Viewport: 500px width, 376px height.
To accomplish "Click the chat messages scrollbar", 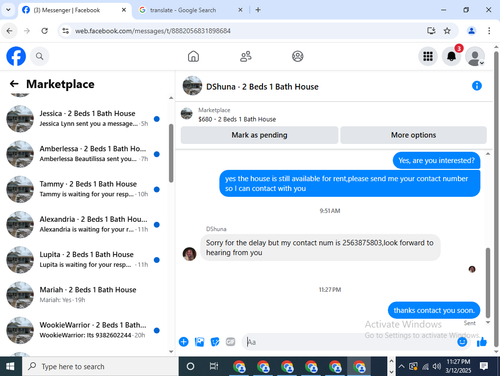I will pyautogui.click(x=488, y=283).
